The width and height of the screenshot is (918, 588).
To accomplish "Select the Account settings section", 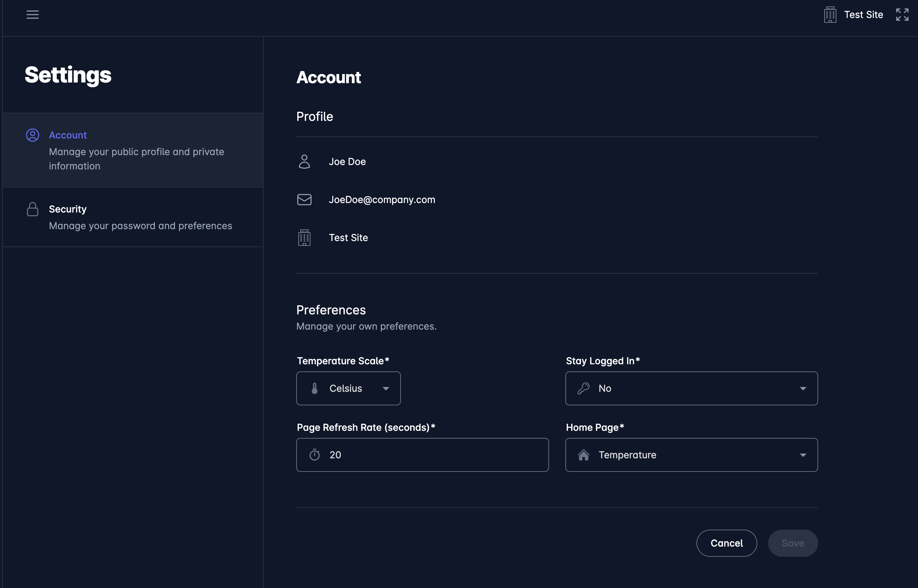I will (68, 135).
